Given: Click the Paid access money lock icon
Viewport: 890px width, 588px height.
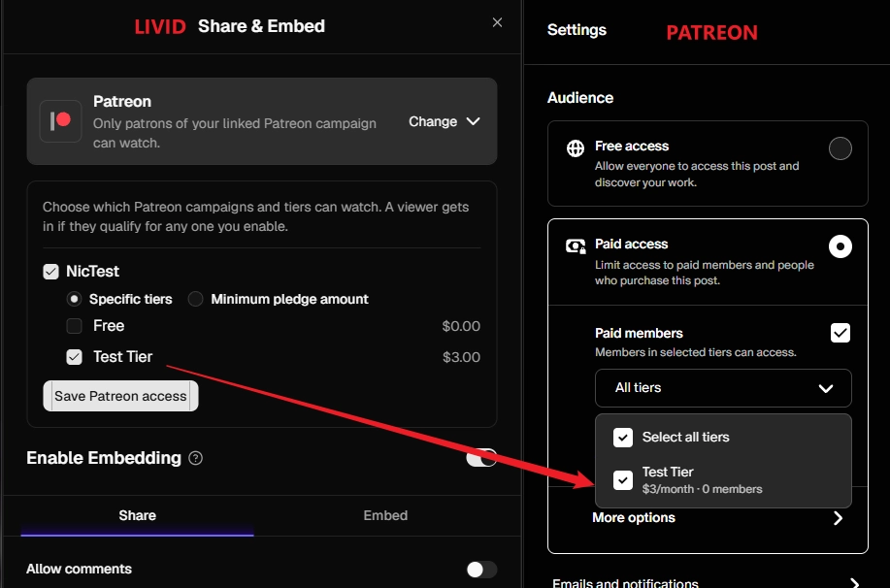Looking at the screenshot, I should pyautogui.click(x=576, y=245).
